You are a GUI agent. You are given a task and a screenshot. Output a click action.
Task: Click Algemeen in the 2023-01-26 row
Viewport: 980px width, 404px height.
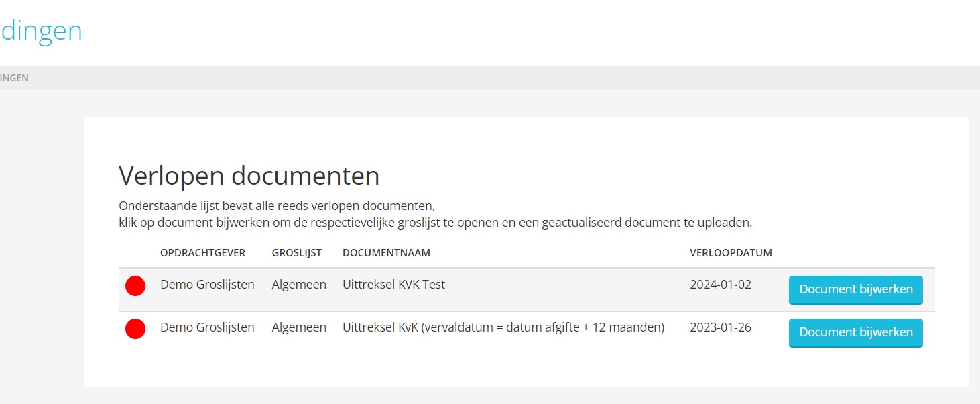coord(299,327)
